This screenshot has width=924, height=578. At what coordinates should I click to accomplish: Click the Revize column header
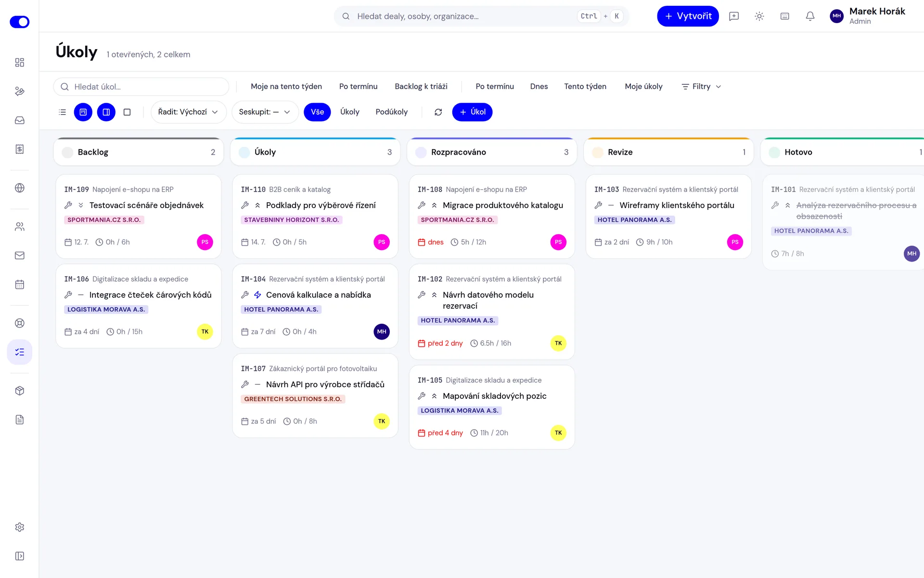[x=668, y=152]
